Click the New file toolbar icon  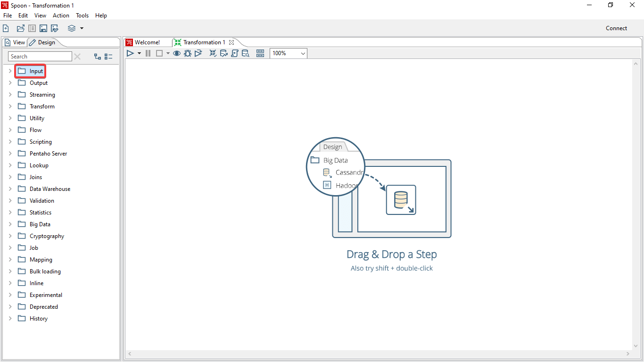pos(6,28)
